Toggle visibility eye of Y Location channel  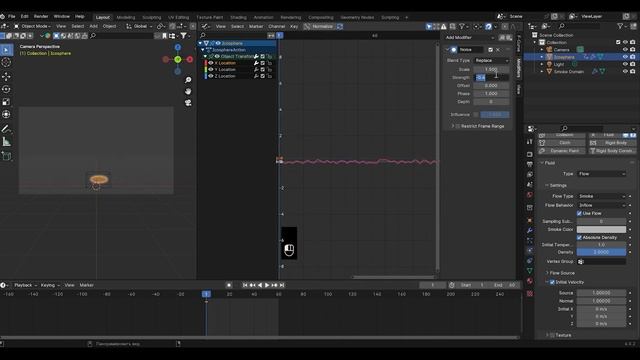(211, 70)
